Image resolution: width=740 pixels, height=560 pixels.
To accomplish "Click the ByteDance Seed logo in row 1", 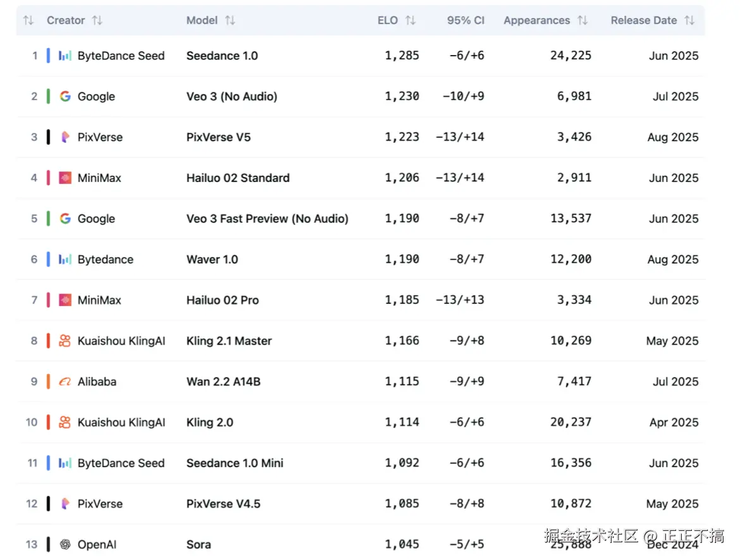I will [x=65, y=56].
